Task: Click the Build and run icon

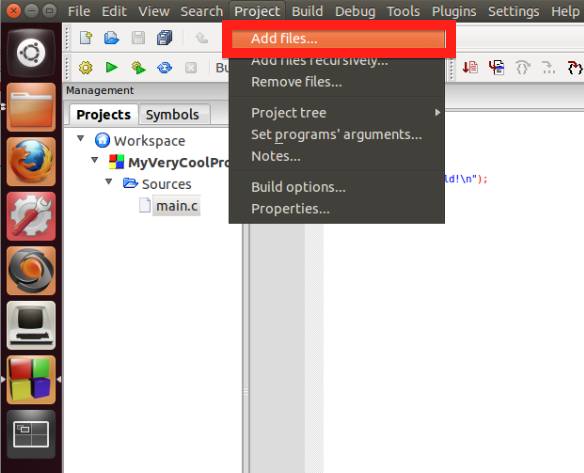Action: 138,67
